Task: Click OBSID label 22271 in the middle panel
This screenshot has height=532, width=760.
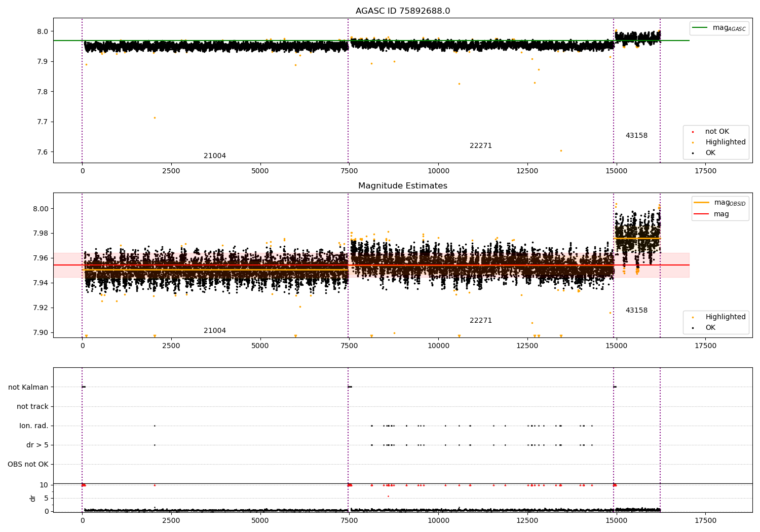Action: coord(481,321)
